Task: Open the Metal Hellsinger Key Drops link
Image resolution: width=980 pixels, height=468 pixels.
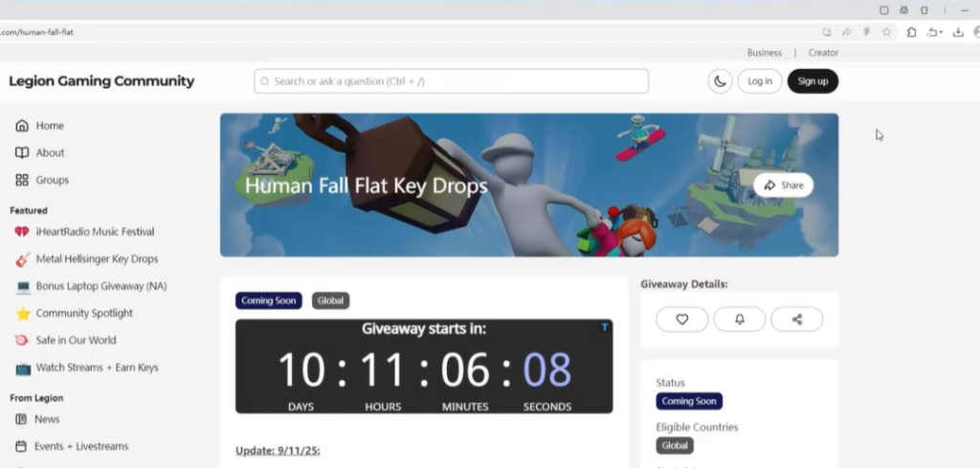Action: click(x=97, y=259)
